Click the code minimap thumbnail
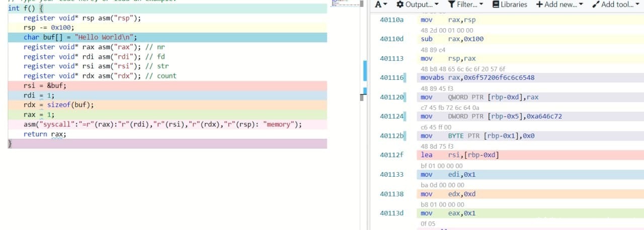The image size is (644, 230). (x=348, y=4)
